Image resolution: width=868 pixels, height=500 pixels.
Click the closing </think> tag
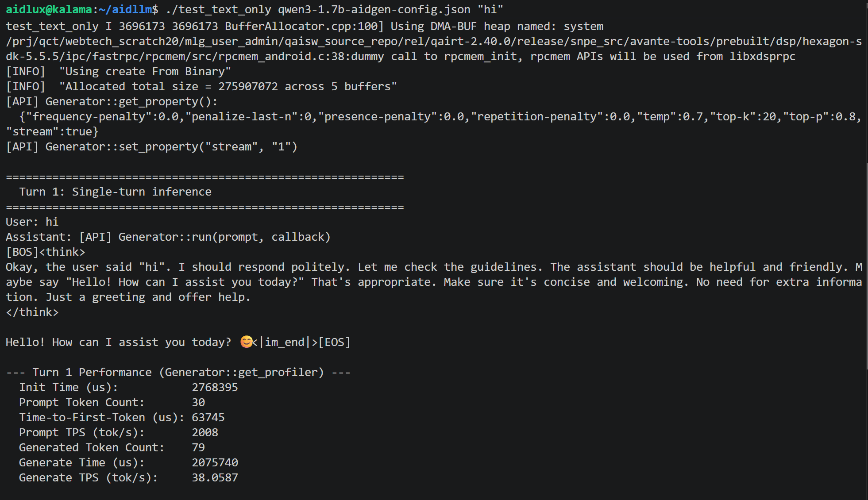point(32,312)
